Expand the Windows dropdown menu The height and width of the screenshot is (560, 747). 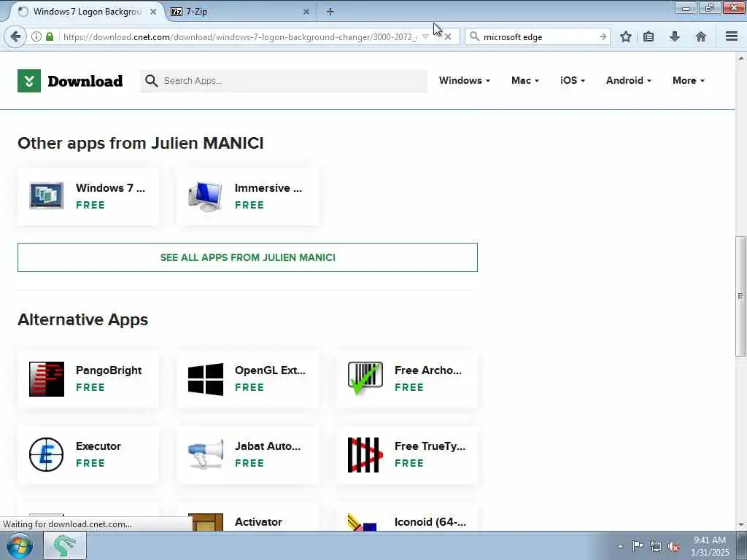[x=465, y=80]
